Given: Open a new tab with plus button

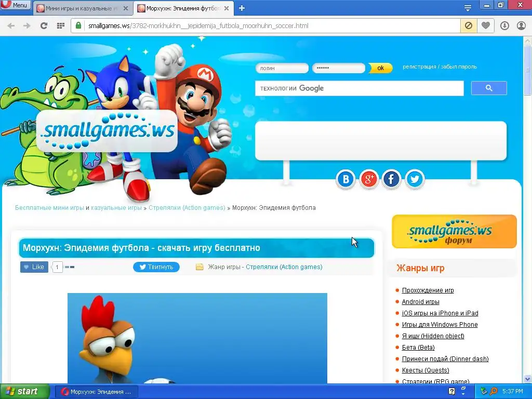Looking at the screenshot, I should [x=242, y=8].
